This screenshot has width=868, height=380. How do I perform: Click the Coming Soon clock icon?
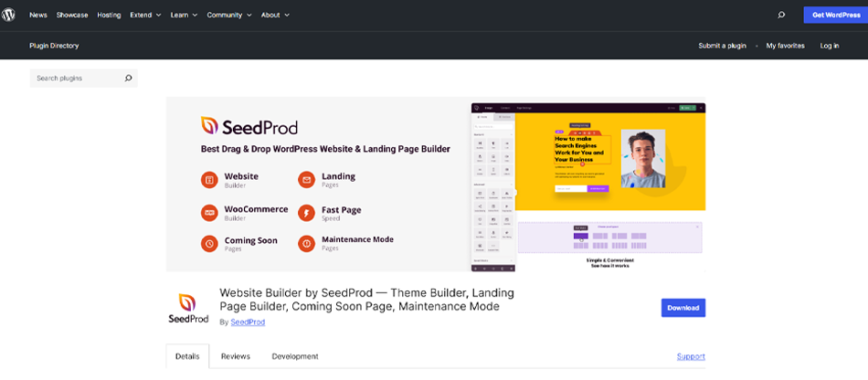(209, 243)
